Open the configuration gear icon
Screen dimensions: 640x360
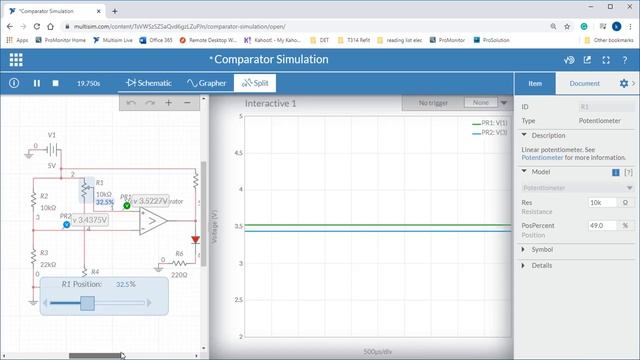[x=624, y=84]
